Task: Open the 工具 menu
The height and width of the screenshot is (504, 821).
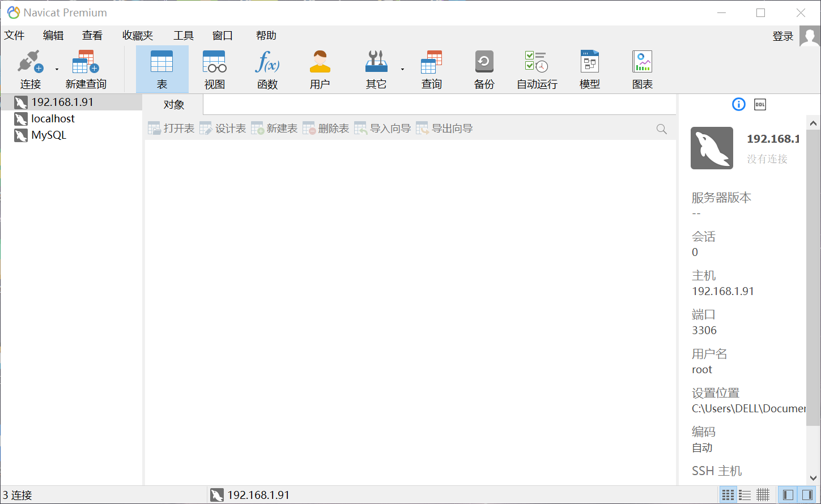Action: click(x=184, y=36)
